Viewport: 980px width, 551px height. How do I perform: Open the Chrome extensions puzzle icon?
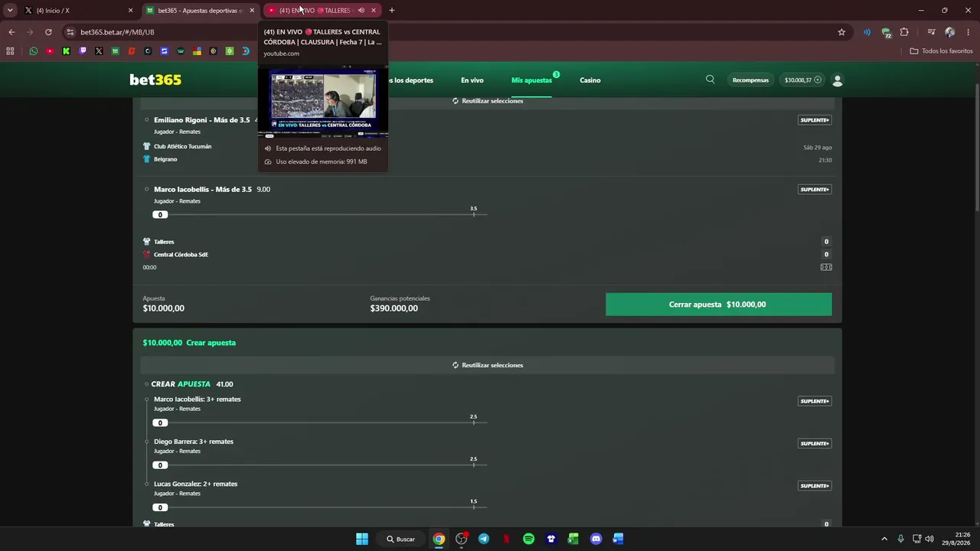[x=904, y=32]
